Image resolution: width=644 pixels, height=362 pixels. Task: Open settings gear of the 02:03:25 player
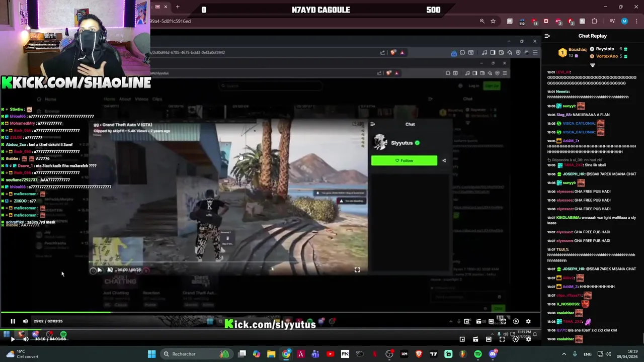click(528, 321)
